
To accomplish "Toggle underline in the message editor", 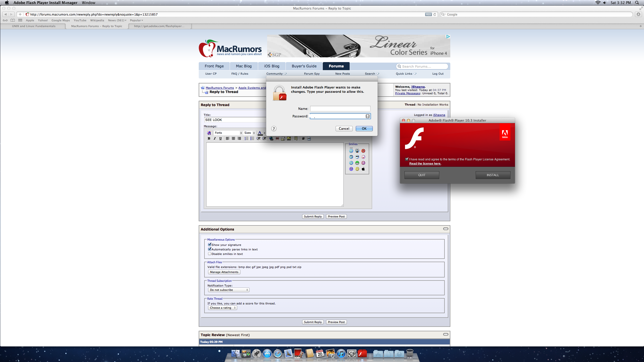I will (x=220, y=139).
